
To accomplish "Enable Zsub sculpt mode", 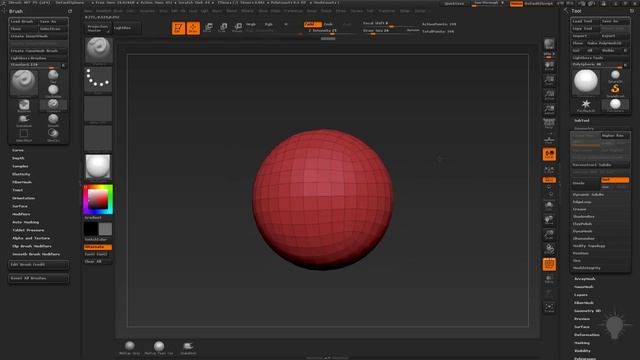I will coord(328,24).
